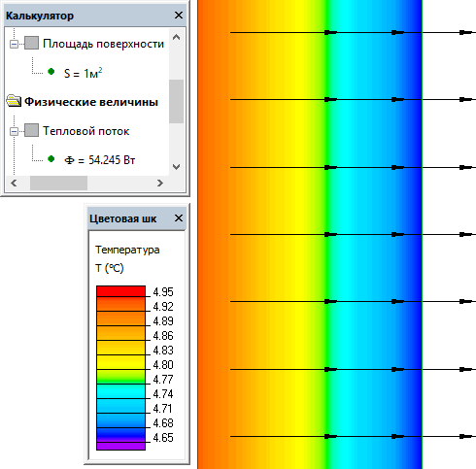Image resolution: width=476 pixels, height=469 pixels.
Task: Click the horizontal scroll left arrow
Action: point(14,184)
